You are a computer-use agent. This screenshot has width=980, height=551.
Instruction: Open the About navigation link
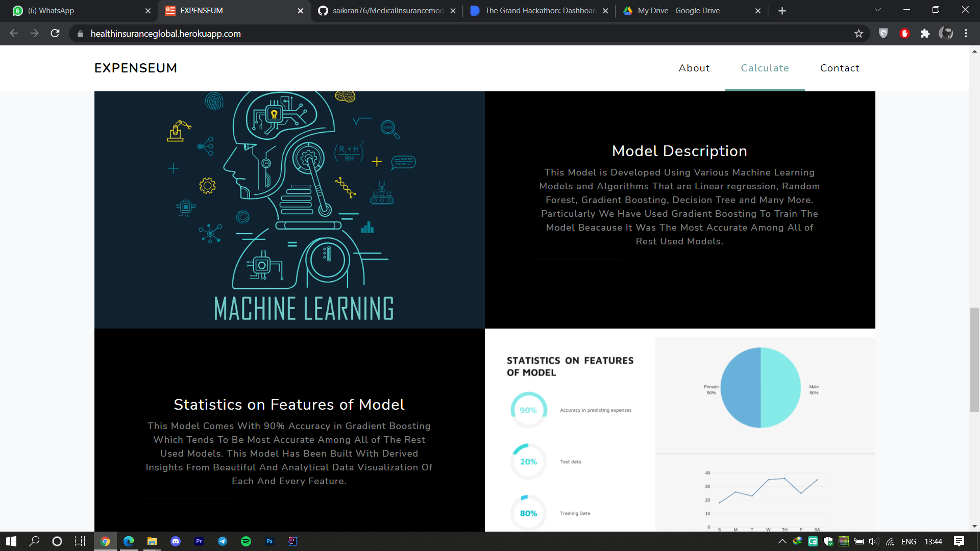tap(694, 68)
